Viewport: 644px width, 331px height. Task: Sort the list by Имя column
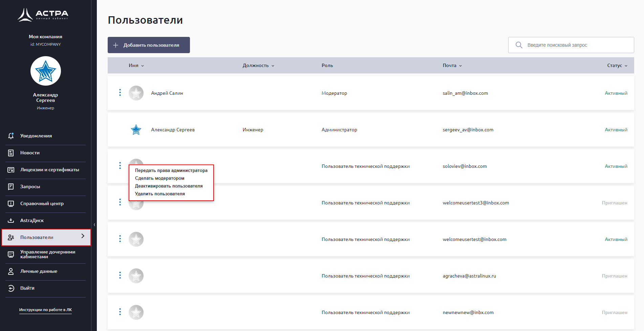pos(136,66)
